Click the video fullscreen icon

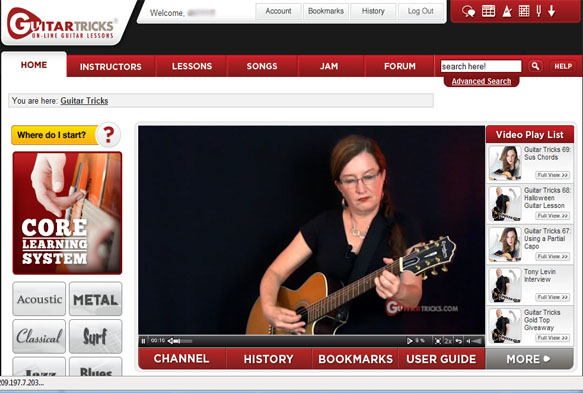(x=438, y=341)
